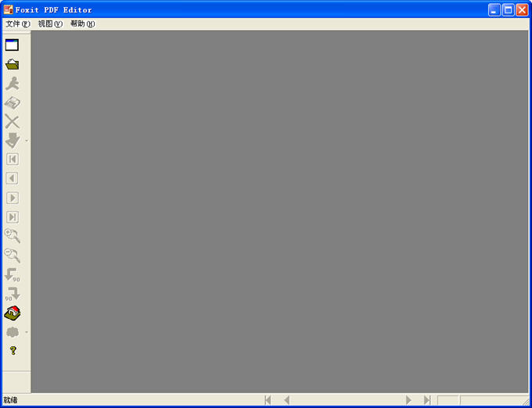Rotate page 90 degrees counterclockwise
Image resolution: width=532 pixels, height=408 pixels.
pos(12,274)
